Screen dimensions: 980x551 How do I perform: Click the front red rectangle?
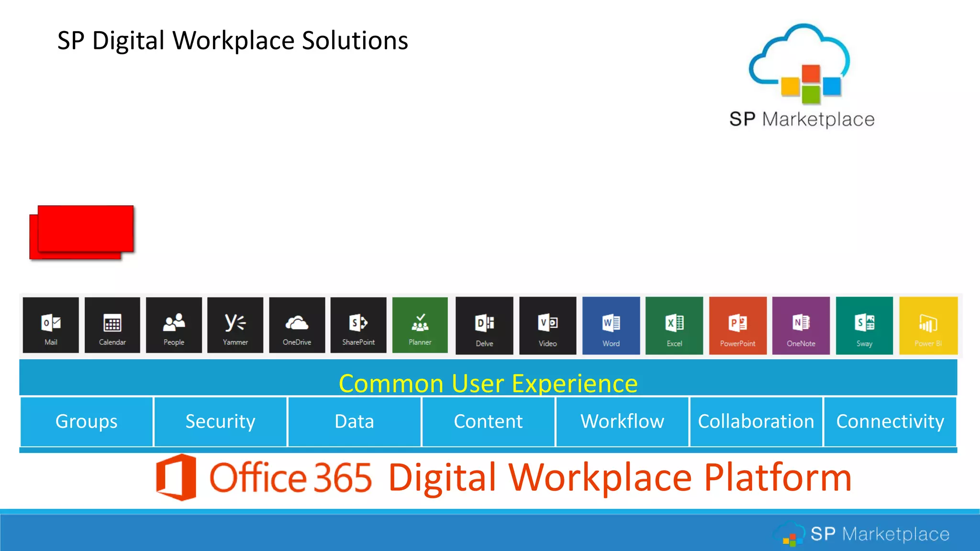86,229
